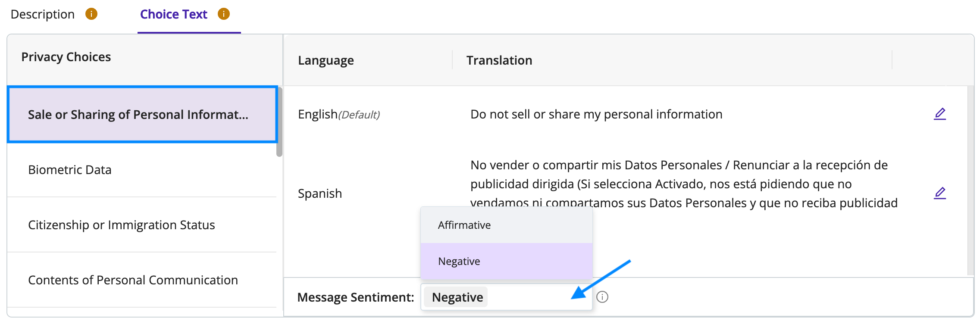Click the Translation column header
980x324 pixels.
499,60
